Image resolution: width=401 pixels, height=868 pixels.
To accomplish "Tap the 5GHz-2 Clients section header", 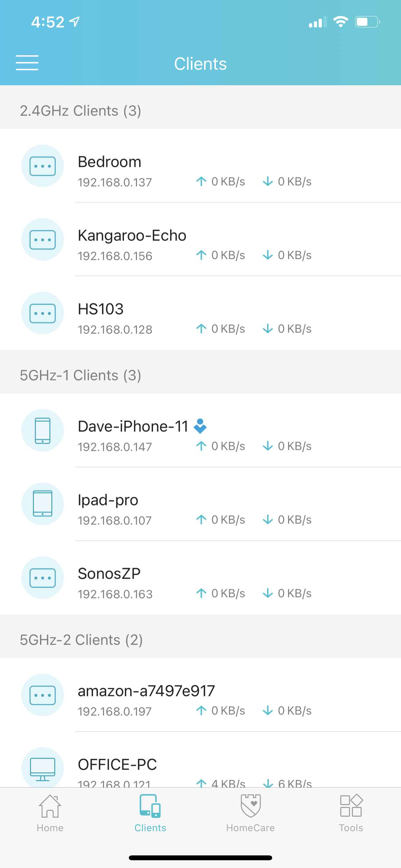I will (200, 636).
